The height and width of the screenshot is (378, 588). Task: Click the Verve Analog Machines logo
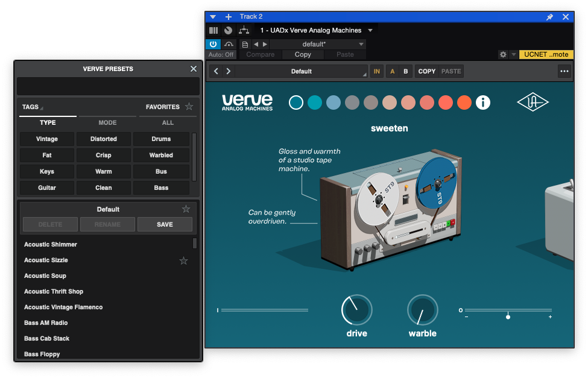tap(247, 102)
